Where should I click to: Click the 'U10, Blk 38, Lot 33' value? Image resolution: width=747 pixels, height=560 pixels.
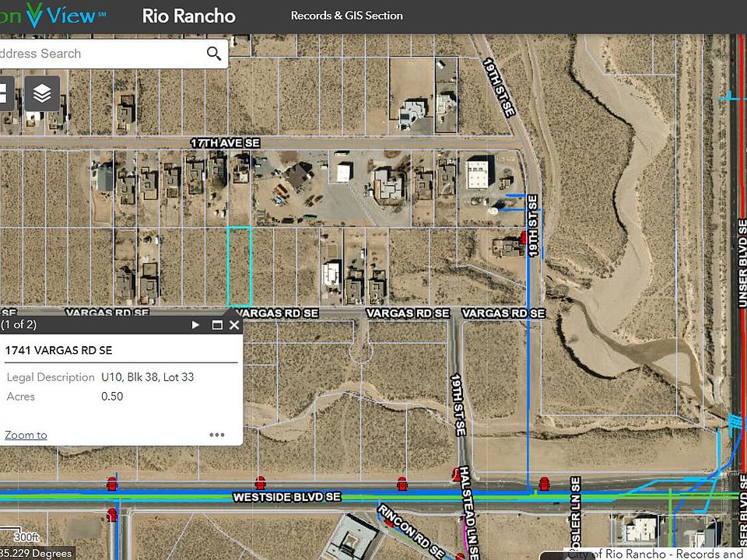(x=148, y=377)
